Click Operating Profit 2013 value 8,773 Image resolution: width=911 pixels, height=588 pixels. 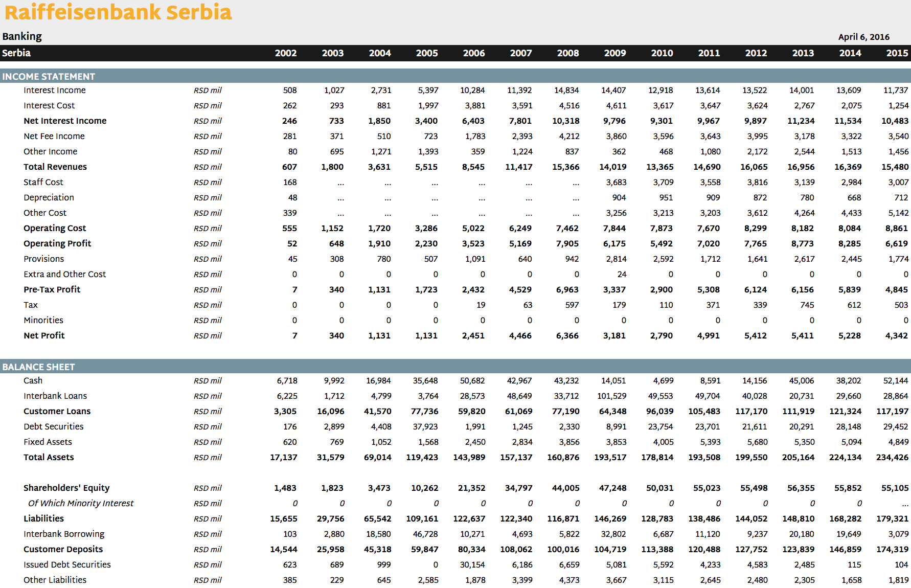[x=803, y=244]
